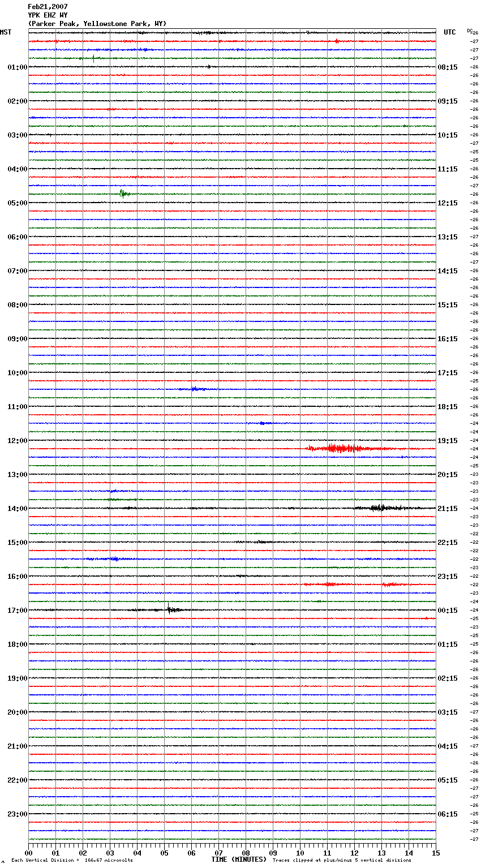
Task: Select the 21:00 MST row label
Action: coord(17,746)
